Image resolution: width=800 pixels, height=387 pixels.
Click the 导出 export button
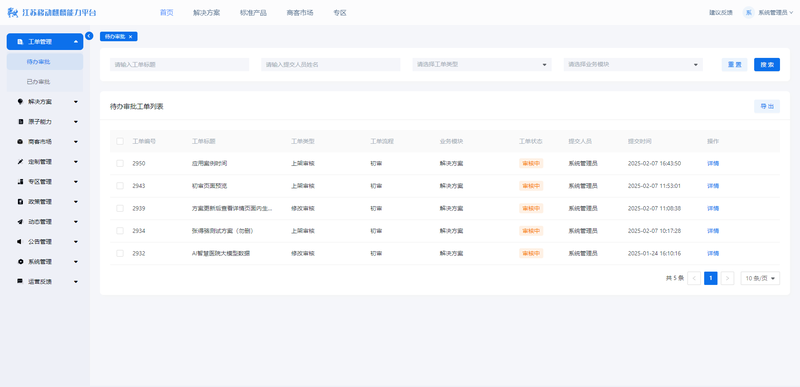pyautogui.click(x=767, y=106)
